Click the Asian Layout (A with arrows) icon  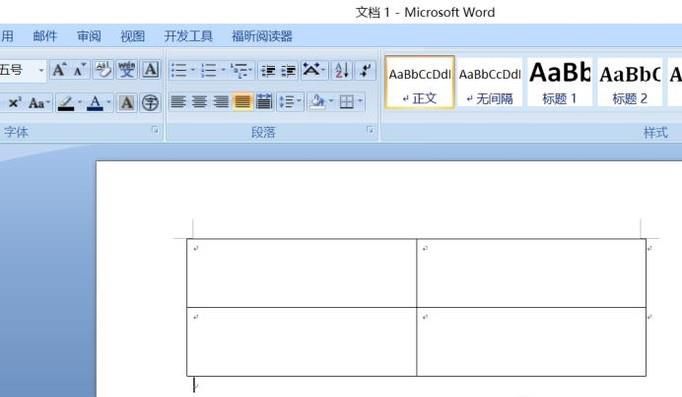[x=311, y=70]
